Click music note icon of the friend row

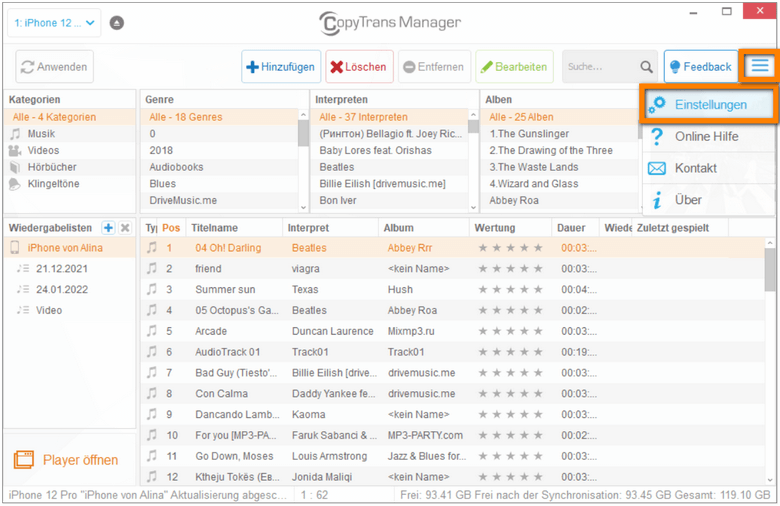152,269
